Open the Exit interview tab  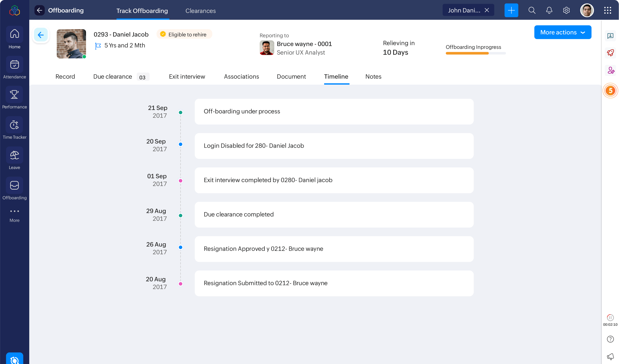[x=187, y=77]
